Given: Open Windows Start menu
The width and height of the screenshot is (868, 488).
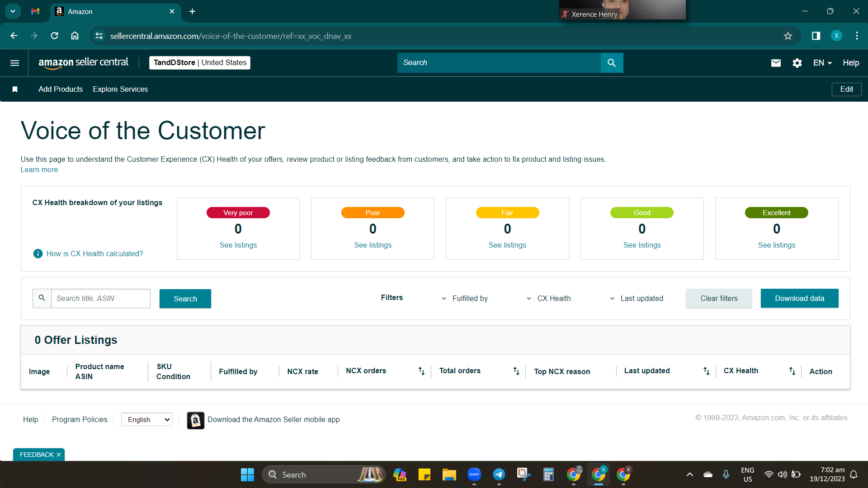Looking at the screenshot, I should [x=247, y=474].
